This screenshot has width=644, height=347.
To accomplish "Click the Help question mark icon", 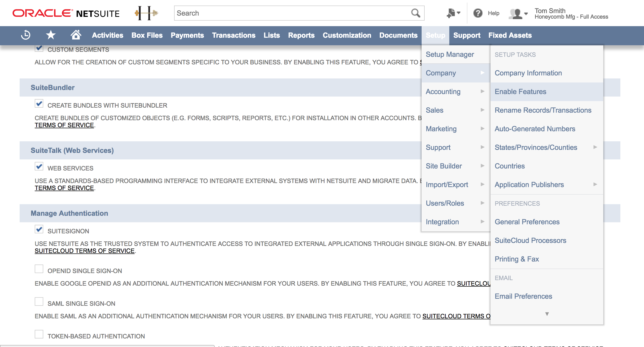I will pyautogui.click(x=478, y=13).
